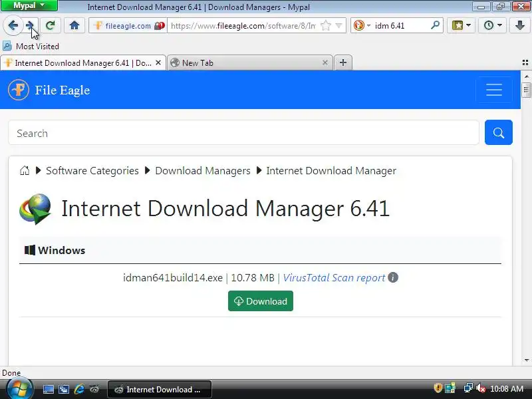Viewport: 532px width, 399px height.
Task: Open the Most Visited bookmarks folder
Action: tap(31, 46)
